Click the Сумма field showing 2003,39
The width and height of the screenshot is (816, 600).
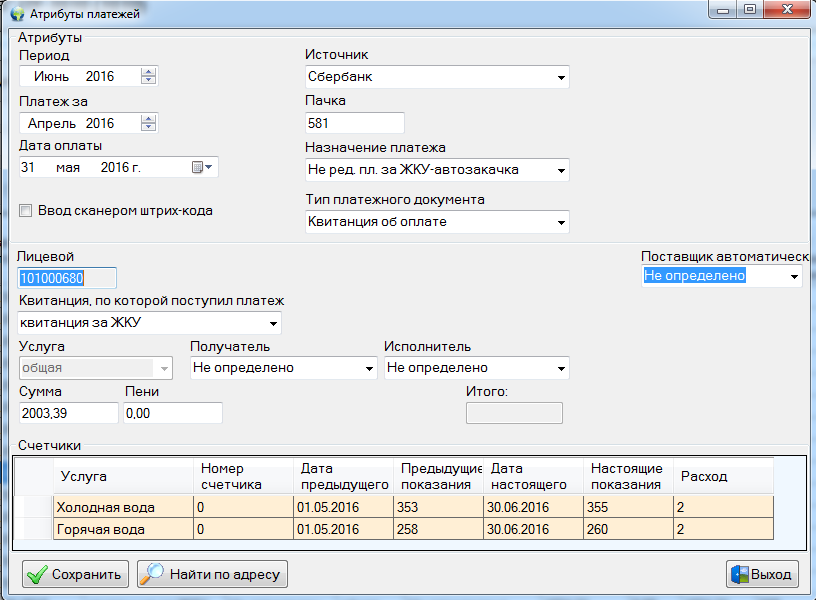pos(68,413)
